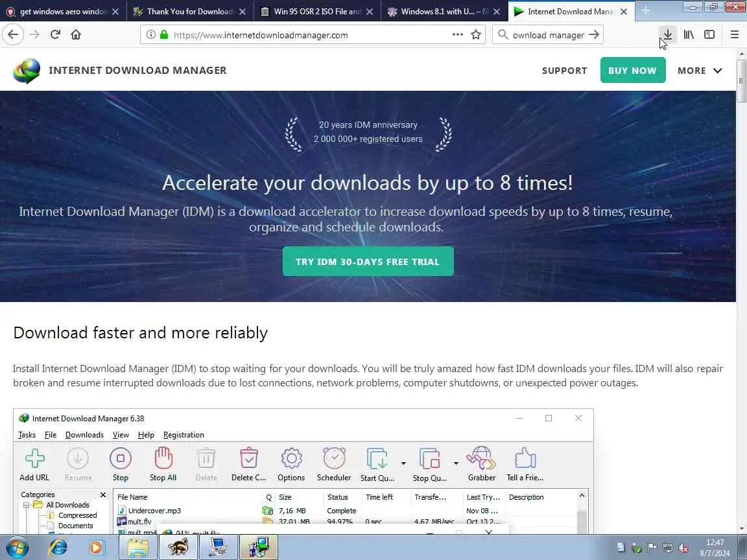This screenshot has height=560, width=747.
Task: Click the browser forward arrow
Action: [34, 34]
